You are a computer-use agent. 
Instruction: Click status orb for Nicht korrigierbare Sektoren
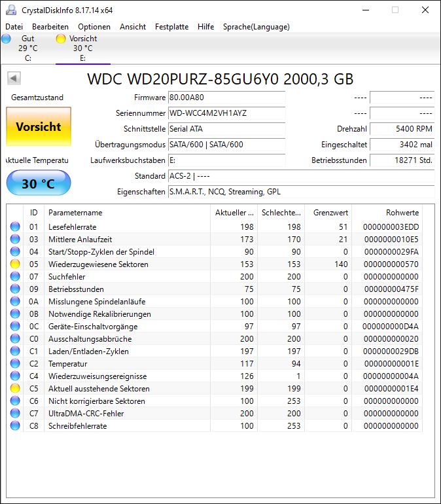(15, 401)
